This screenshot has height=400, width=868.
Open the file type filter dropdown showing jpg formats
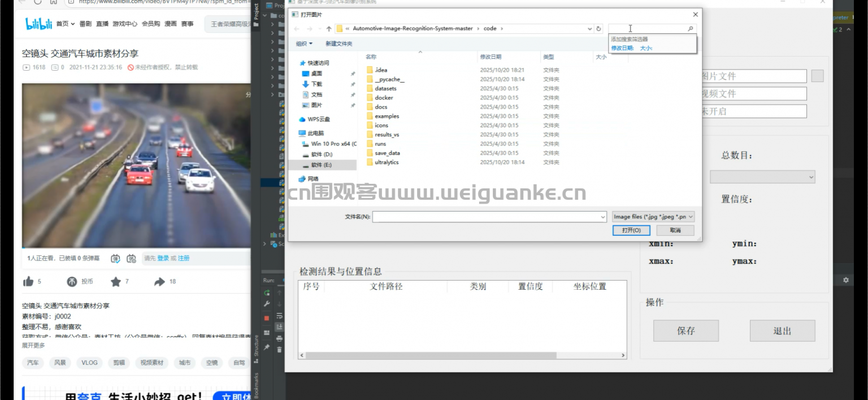click(653, 216)
